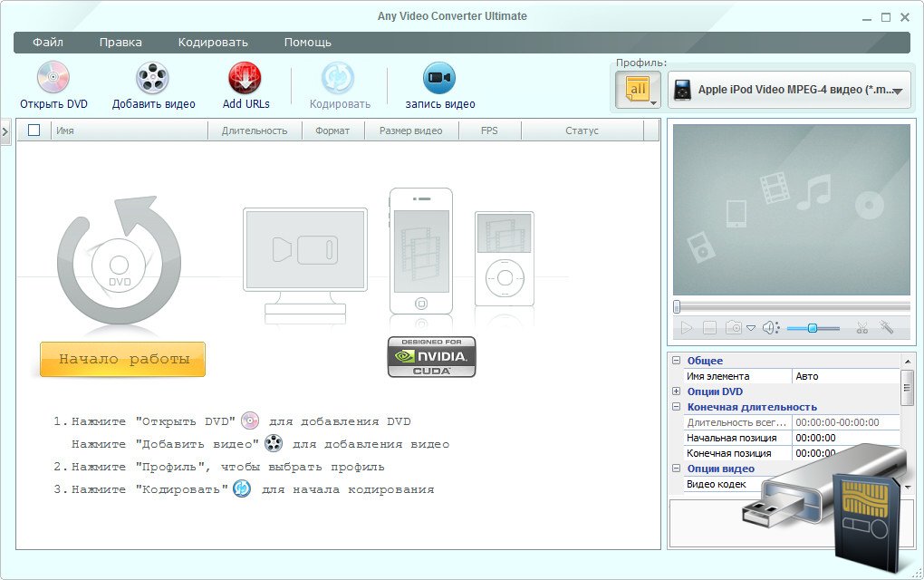Click the Add URLs download icon
Screen dimensions: 924x580
tap(245, 78)
